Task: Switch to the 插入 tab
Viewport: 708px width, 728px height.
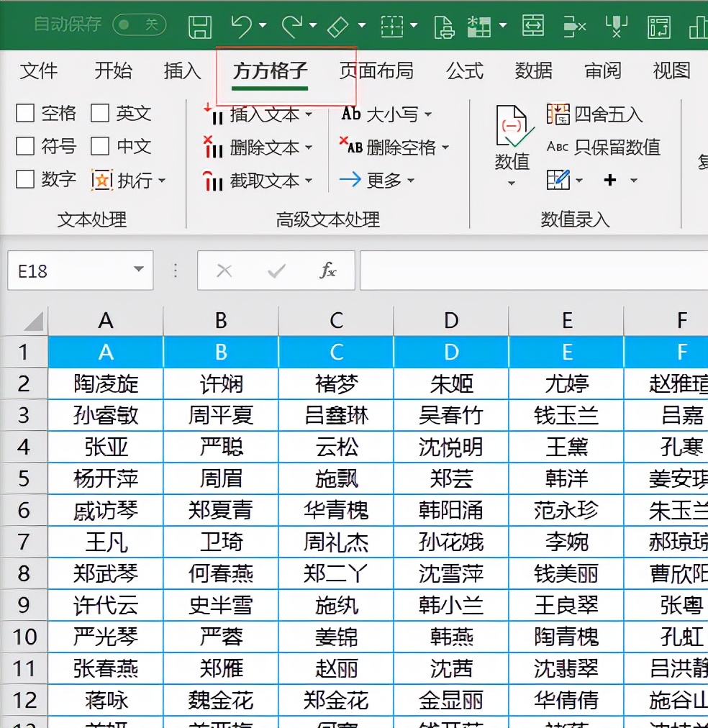Action: point(183,71)
